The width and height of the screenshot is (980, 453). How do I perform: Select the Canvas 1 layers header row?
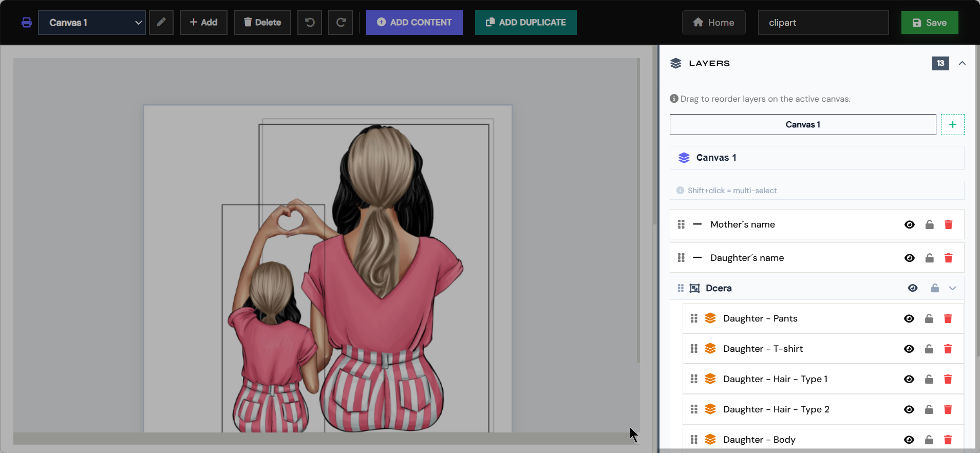817,158
